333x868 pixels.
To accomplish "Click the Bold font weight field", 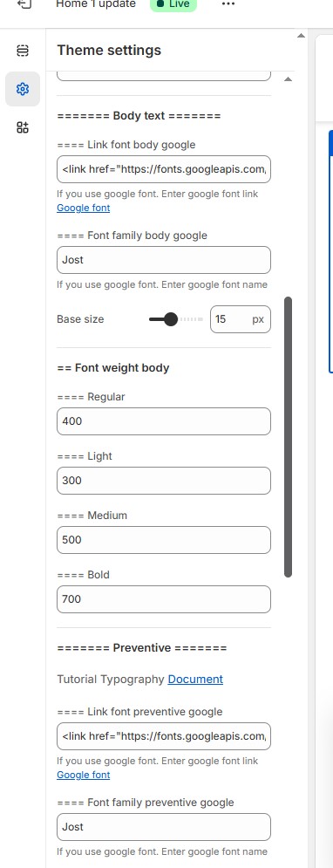I will click(x=164, y=599).
